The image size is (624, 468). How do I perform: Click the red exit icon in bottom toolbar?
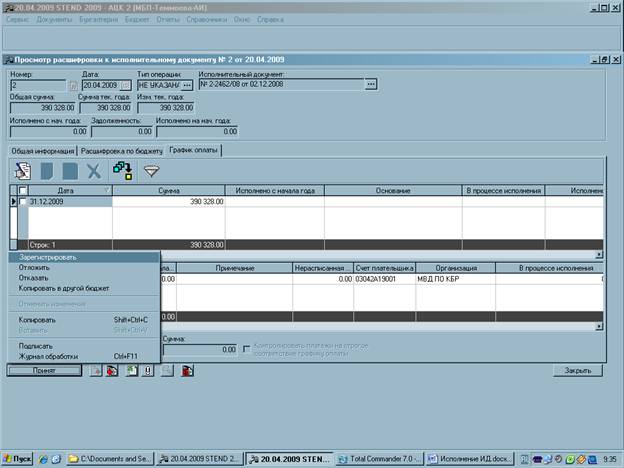pyautogui.click(x=187, y=370)
